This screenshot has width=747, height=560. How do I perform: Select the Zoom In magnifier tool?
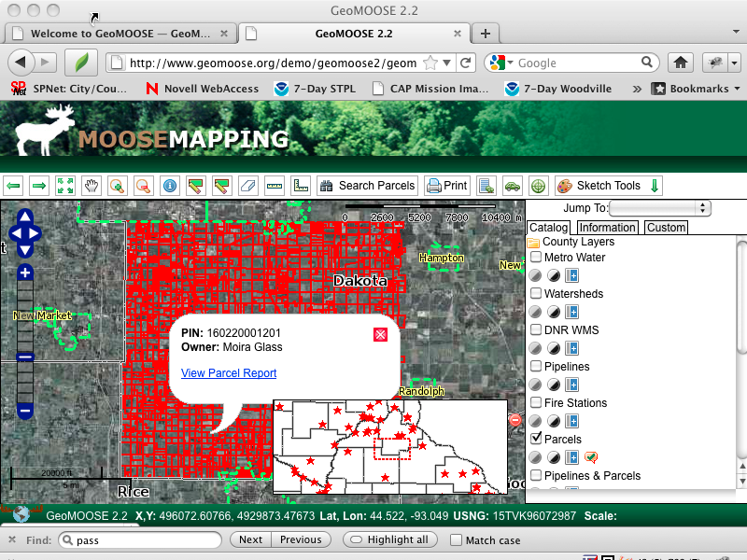(x=118, y=186)
